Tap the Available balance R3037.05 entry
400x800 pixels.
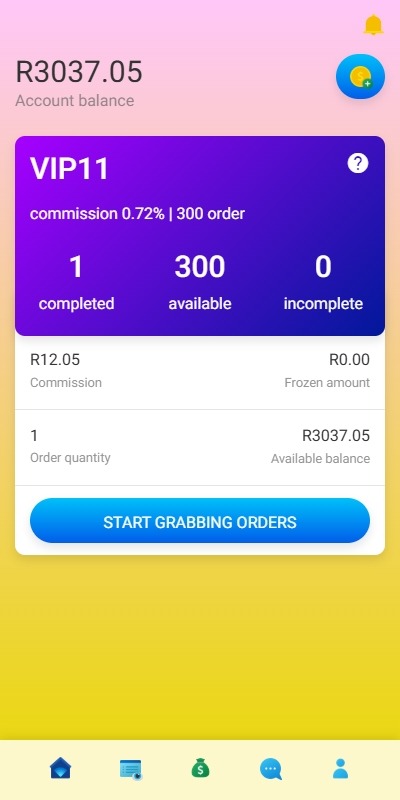point(320,446)
